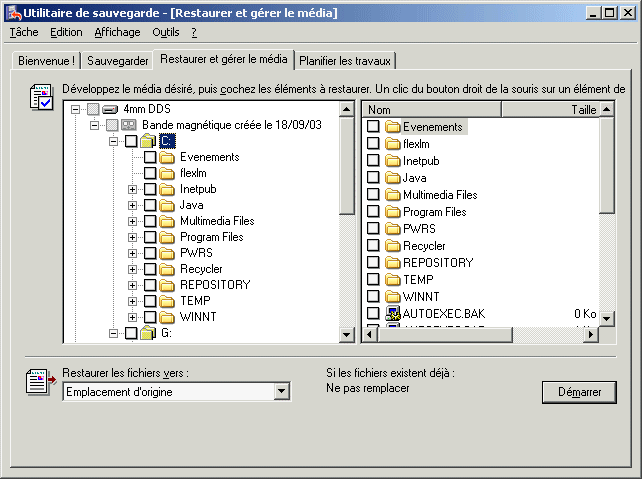This screenshot has width=642, height=479.
Task: Click the Multimedia Files folder icon in tree
Action: (x=167, y=221)
